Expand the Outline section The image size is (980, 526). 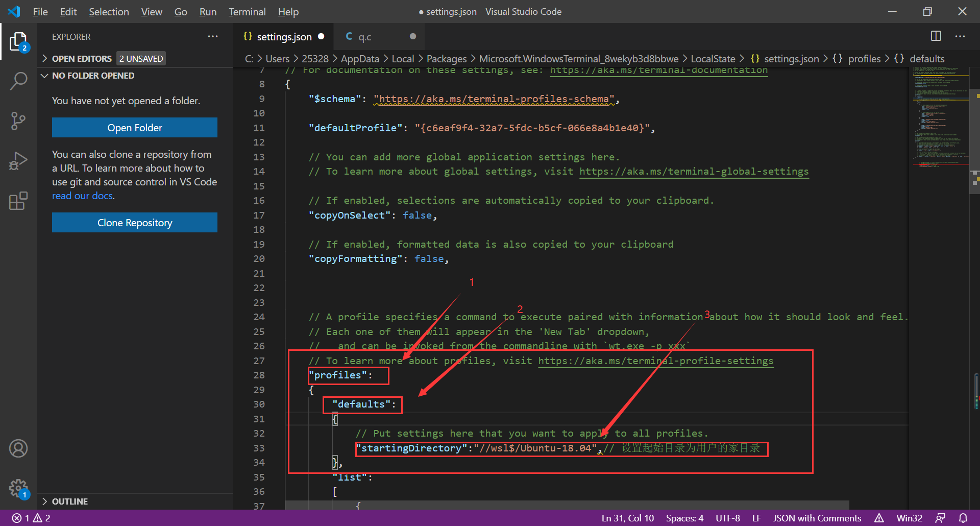point(44,501)
